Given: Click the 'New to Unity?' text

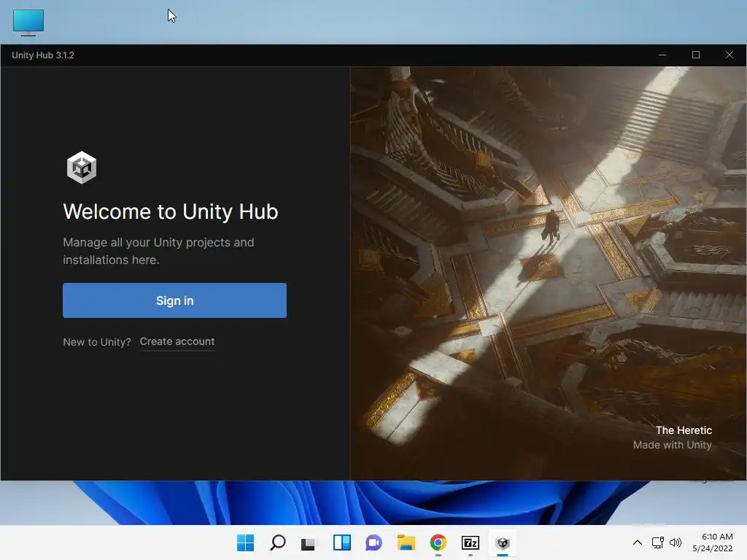Looking at the screenshot, I should 97,342.
